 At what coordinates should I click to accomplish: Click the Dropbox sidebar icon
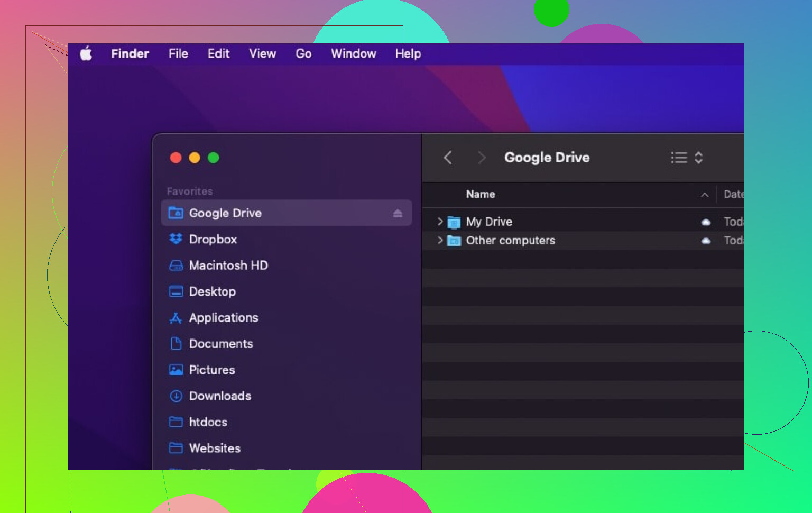click(x=176, y=239)
